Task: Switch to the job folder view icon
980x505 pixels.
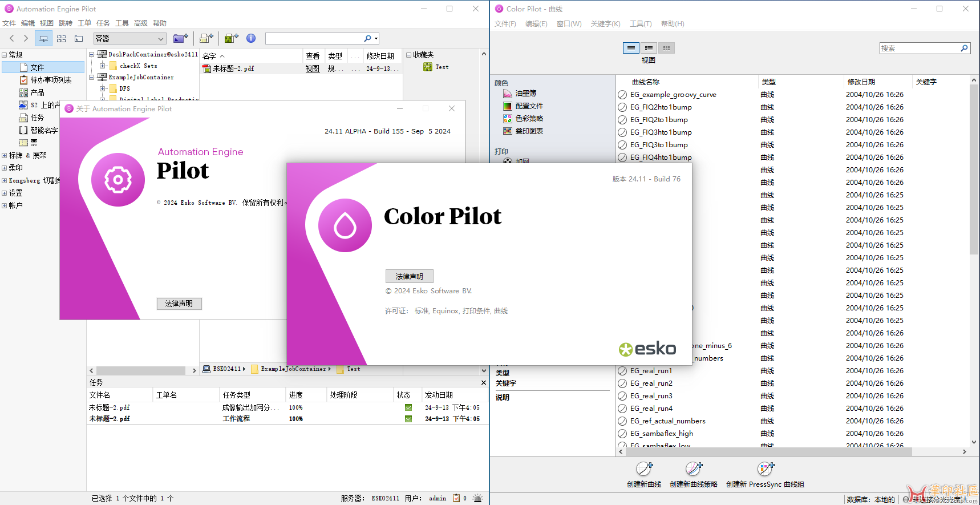Action: [79, 38]
